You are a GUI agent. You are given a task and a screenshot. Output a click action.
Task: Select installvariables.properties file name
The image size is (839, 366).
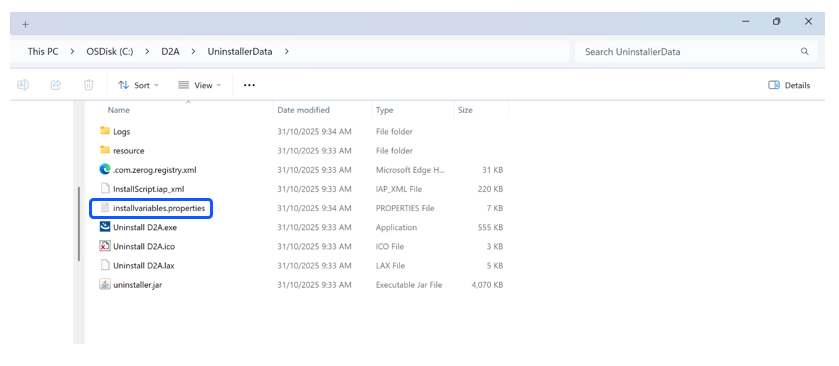click(159, 208)
